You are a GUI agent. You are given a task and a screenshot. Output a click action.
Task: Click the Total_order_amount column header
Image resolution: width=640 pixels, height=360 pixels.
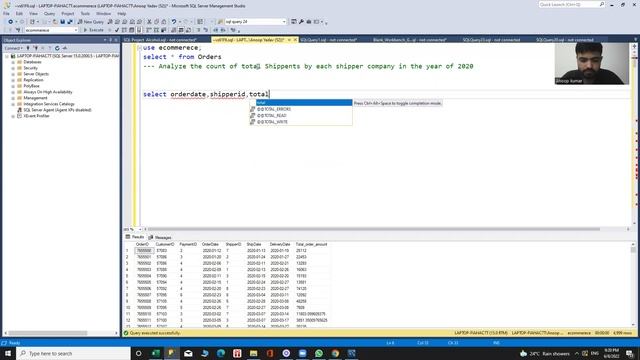click(311, 244)
